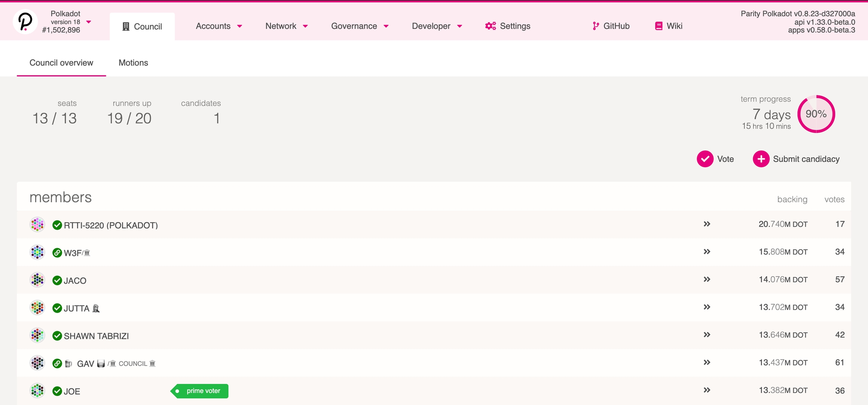
Task: Expand voters list for JOE row
Action: (707, 390)
